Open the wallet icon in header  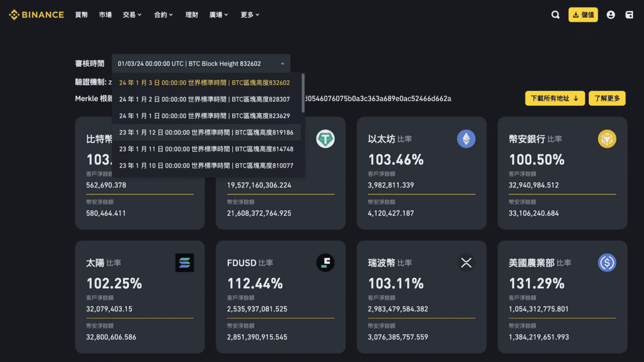[629, 15]
